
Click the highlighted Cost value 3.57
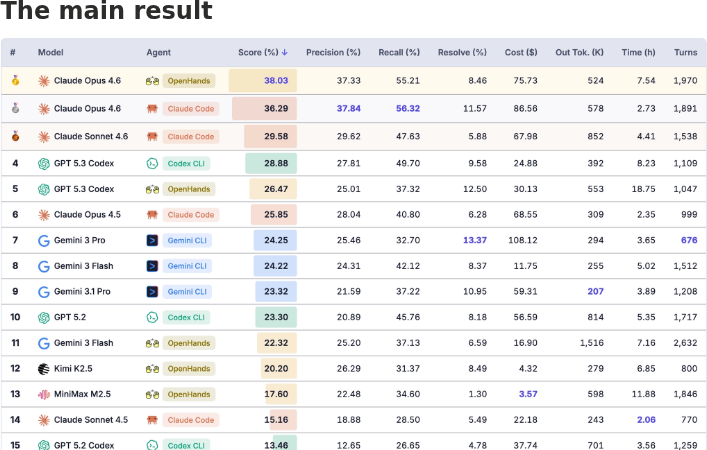point(528,394)
